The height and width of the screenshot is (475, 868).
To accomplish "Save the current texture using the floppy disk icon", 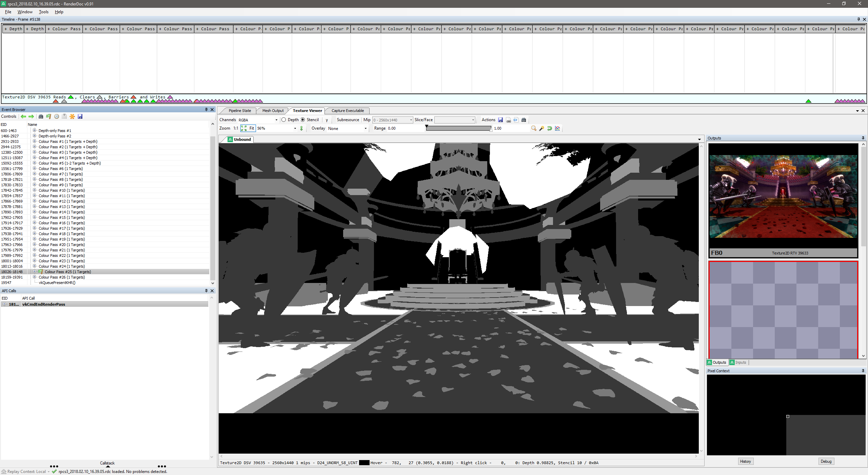I will [x=500, y=120].
